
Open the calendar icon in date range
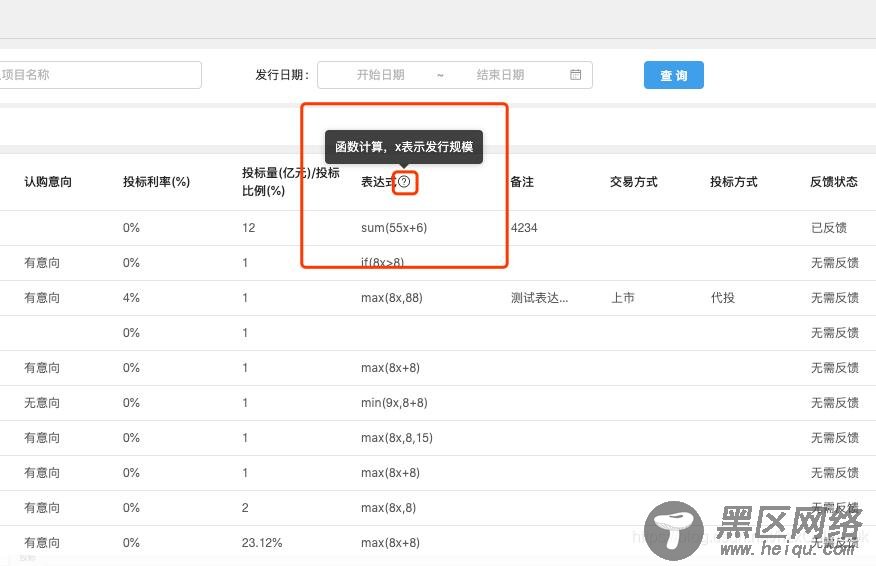pos(575,74)
